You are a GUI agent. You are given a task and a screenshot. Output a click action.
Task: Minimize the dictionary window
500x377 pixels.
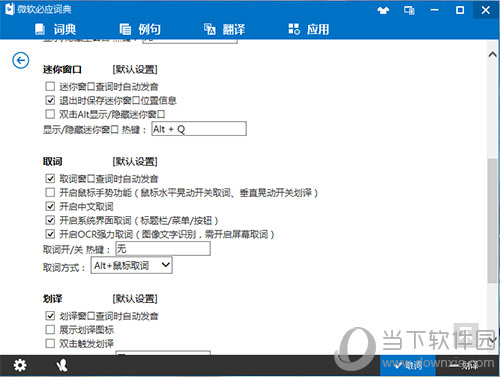point(435,10)
